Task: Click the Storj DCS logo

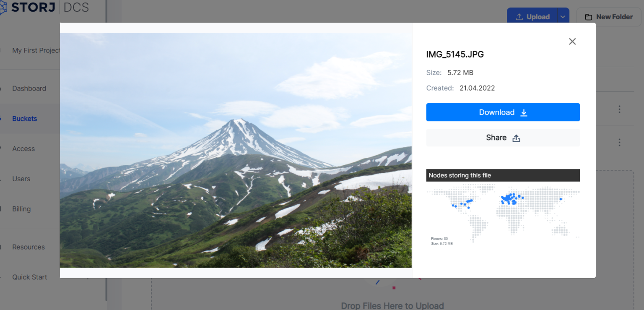Action: (44, 7)
